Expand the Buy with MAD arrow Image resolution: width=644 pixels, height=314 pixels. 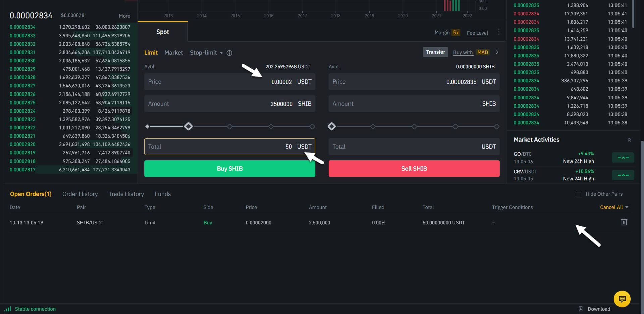click(x=497, y=52)
